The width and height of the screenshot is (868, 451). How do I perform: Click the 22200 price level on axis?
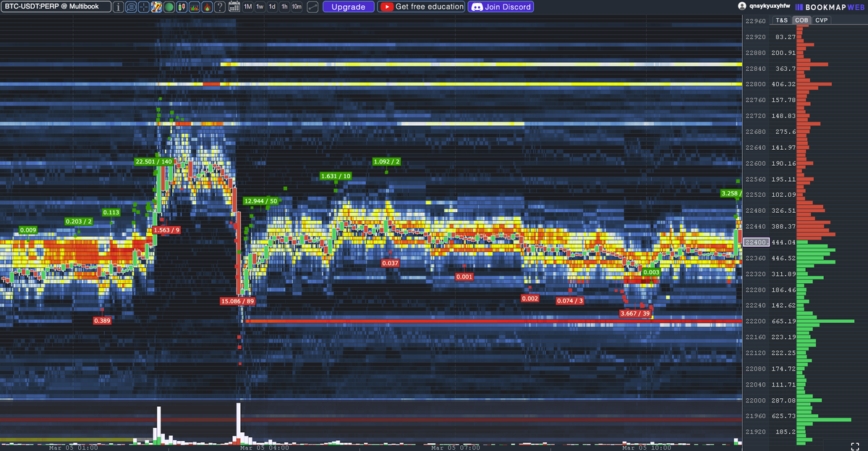click(x=757, y=321)
